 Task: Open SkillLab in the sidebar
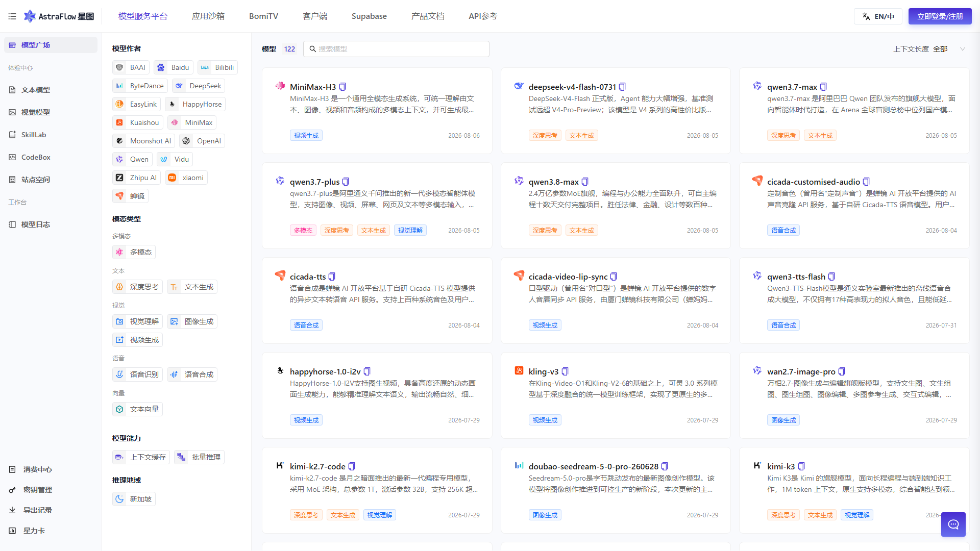[x=51, y=135]
